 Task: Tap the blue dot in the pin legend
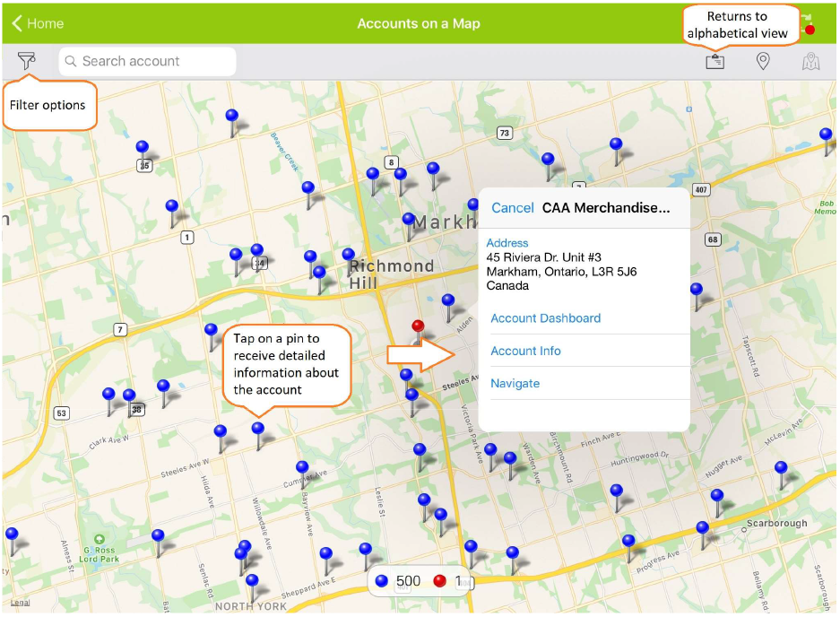pyautogui.click(x=381, y=581)
